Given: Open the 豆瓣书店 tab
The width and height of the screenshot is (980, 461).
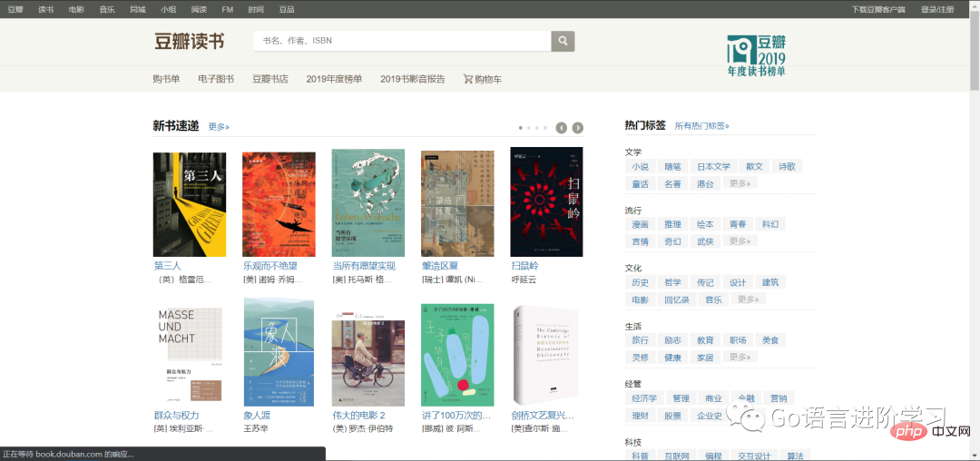Looking at the screenshot, I should (x=270, y=79).
